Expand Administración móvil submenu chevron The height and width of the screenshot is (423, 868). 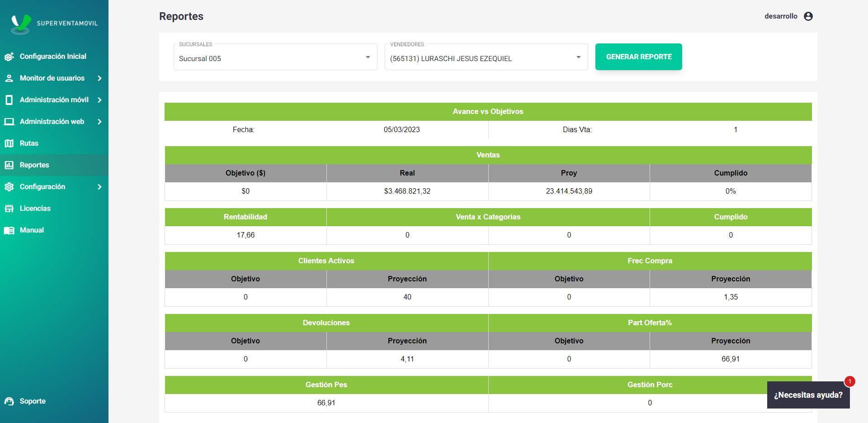click(x=99, y=100)
